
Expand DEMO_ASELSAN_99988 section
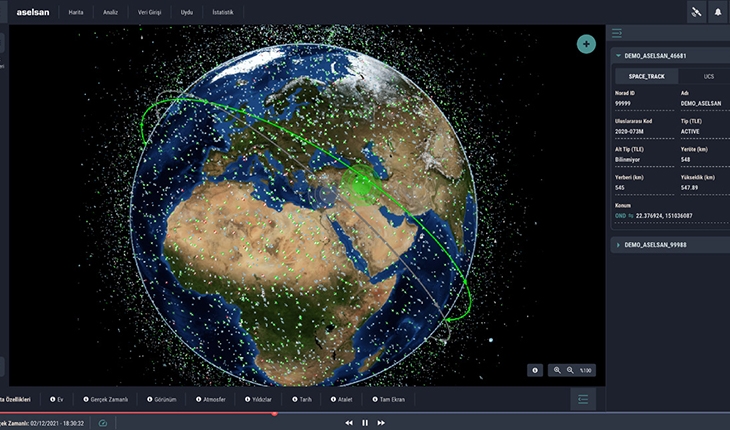point(619,244)
